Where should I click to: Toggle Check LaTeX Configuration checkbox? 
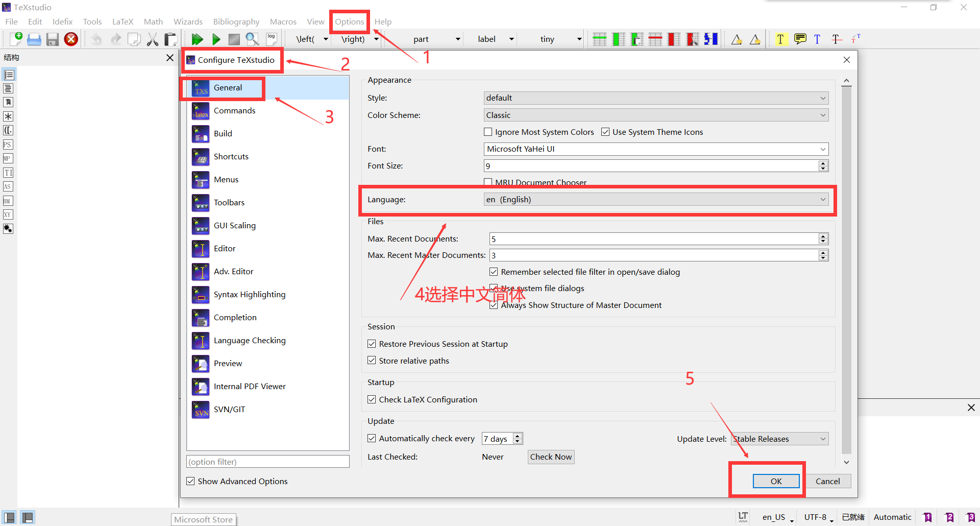372,399
